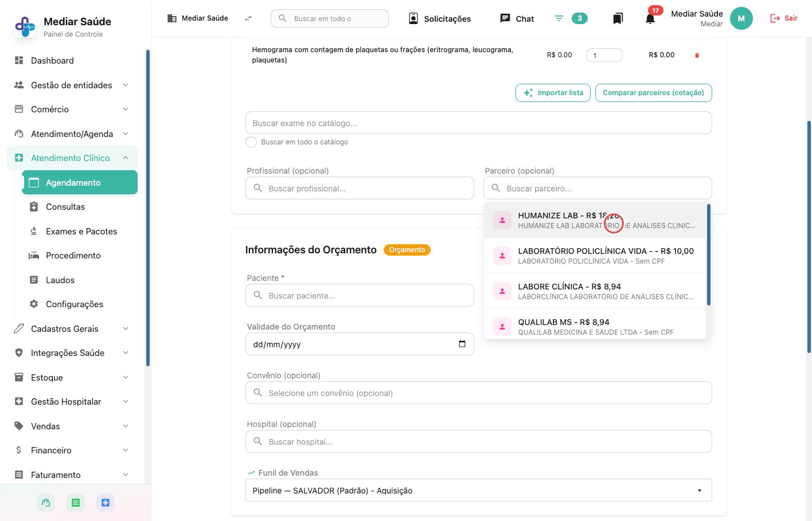Go to Consultas in sidebar
812x521 pixels.
coord(65,207)
